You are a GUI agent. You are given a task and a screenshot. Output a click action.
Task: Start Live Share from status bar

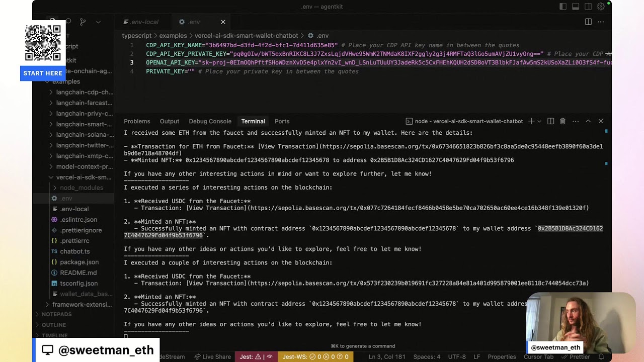click(x=212, y=356)
